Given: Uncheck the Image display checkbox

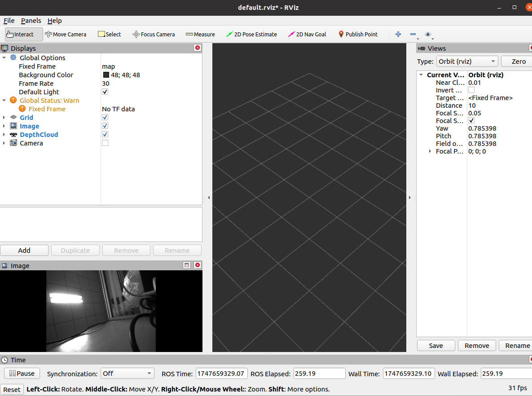Looking at the screenshot, I should coord(105,126).
